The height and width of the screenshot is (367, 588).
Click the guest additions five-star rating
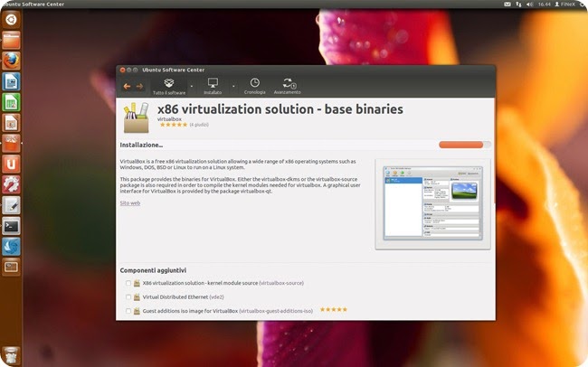[x=334, y=310]
